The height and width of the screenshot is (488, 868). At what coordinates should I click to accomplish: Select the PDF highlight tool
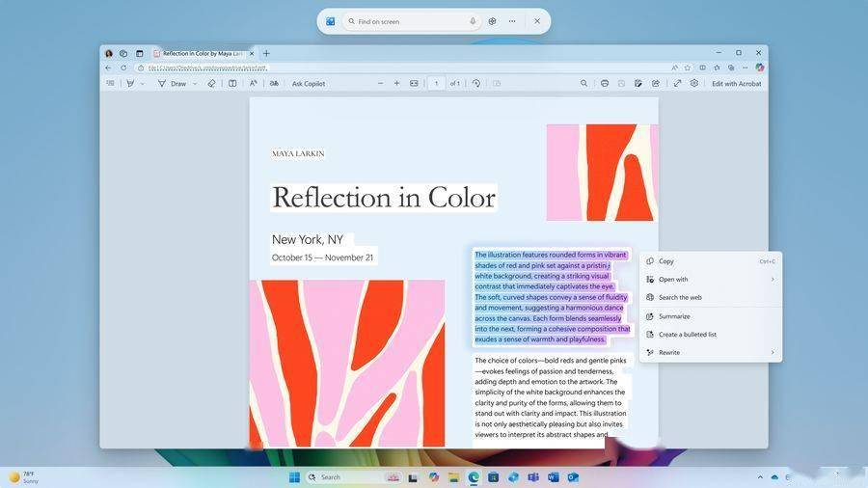130,84
